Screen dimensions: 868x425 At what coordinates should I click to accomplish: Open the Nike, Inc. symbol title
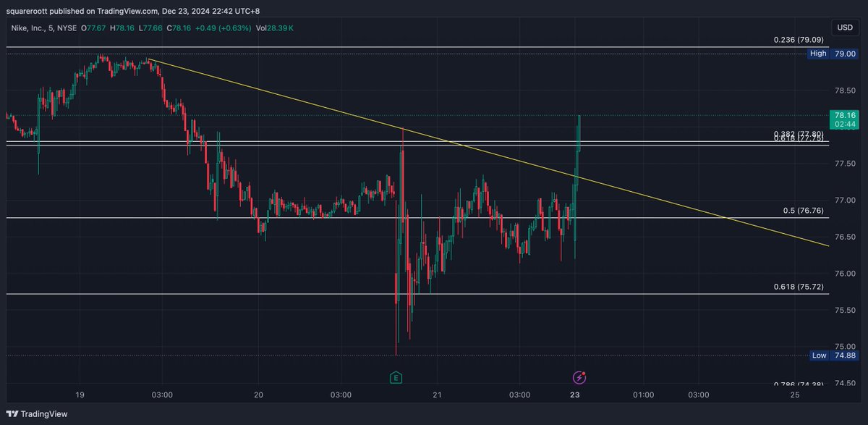point(32,26)
